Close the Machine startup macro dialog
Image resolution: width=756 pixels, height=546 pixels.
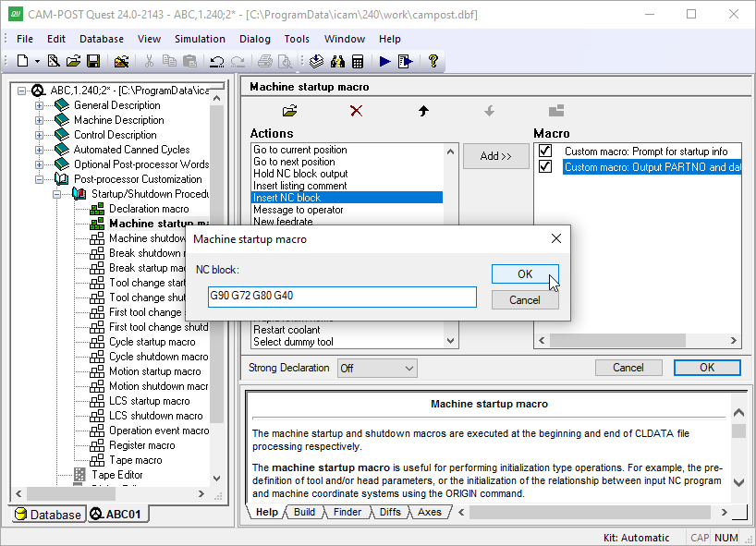tap(556, 238)
